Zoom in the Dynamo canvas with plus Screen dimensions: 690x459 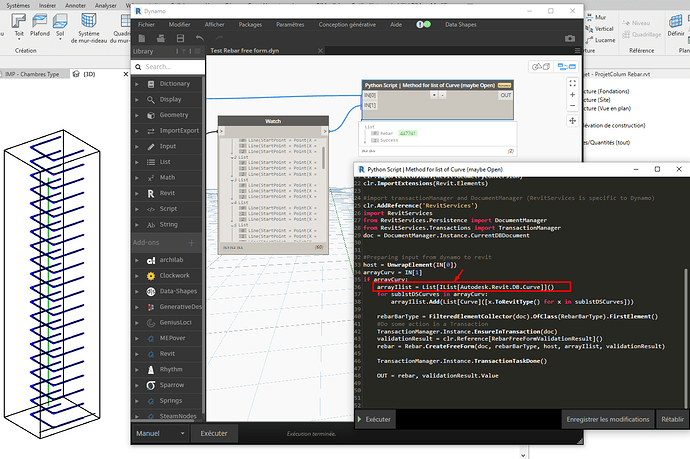573,95
